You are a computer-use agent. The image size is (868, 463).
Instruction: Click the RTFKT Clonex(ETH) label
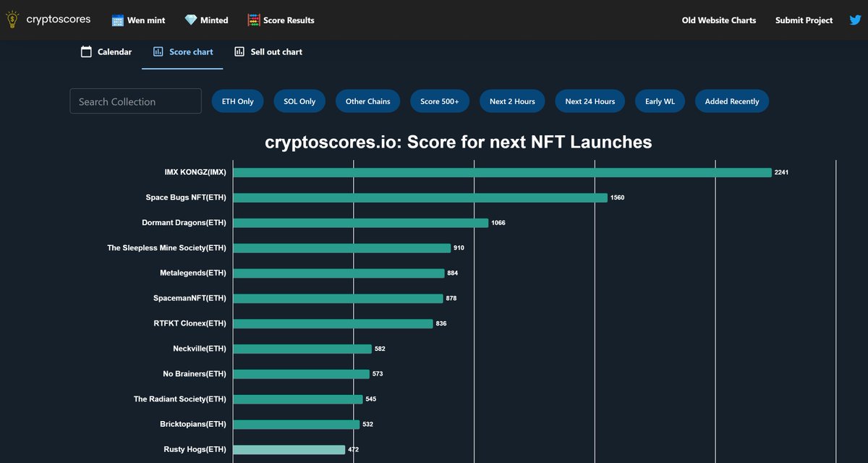click(190, 323)
